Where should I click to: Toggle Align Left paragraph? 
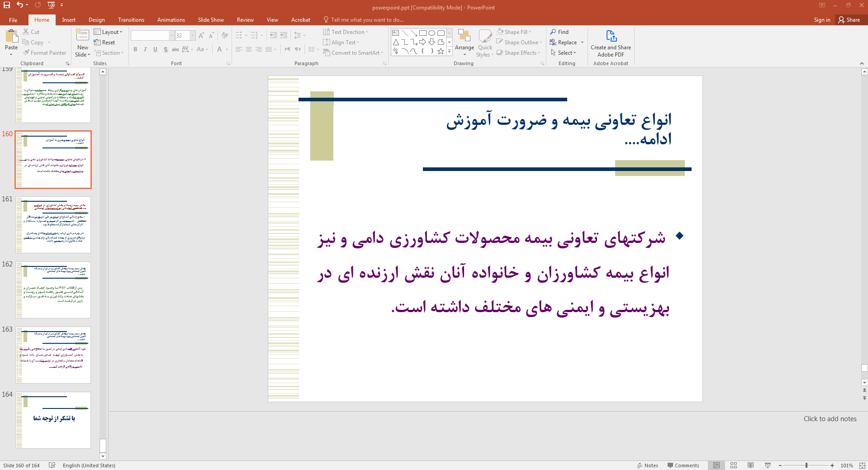[x=239, y=49]
